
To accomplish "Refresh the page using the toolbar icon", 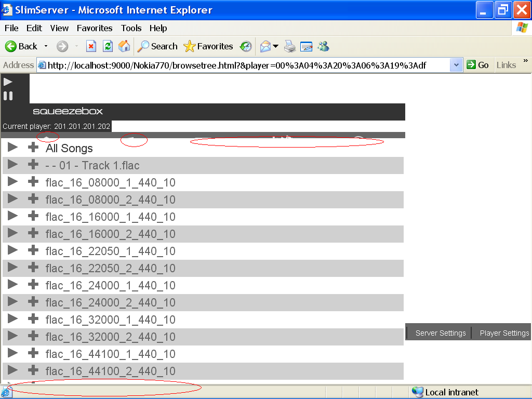I will 108,46.
